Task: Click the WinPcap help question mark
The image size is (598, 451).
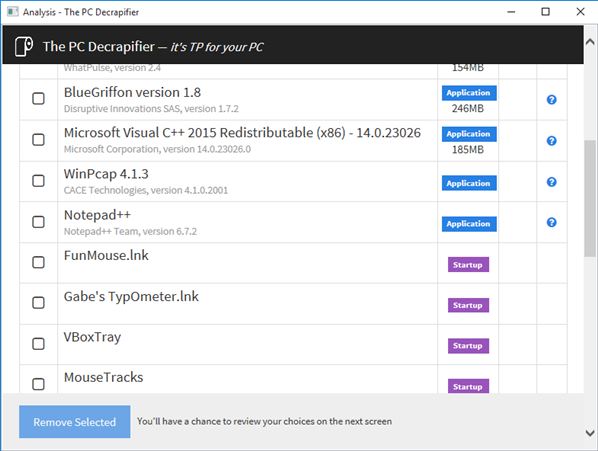Action: pyautogui.click(x=551, y=182)
